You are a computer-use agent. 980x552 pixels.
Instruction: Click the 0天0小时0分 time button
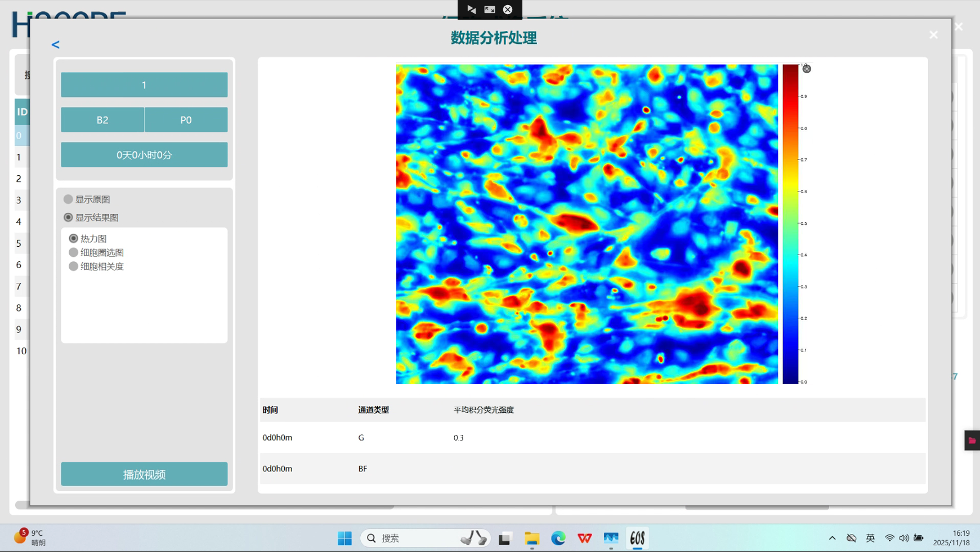point(144,155)
